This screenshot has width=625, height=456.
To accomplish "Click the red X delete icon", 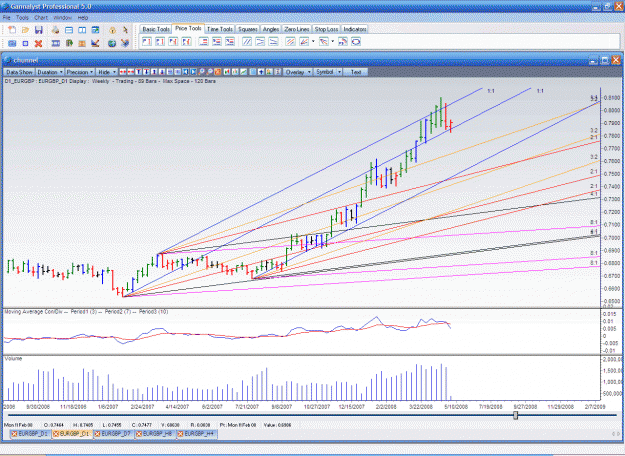I will point(38,43).
